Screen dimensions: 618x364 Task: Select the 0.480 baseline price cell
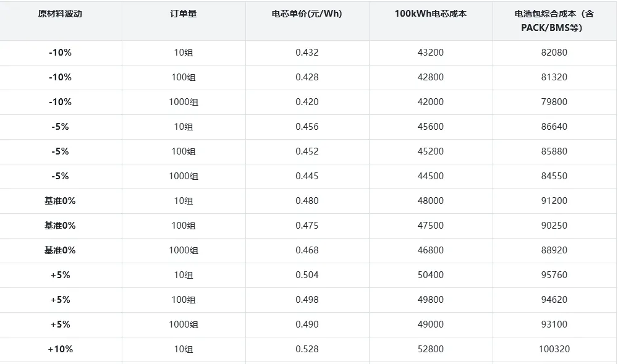[x=307, y=201]
